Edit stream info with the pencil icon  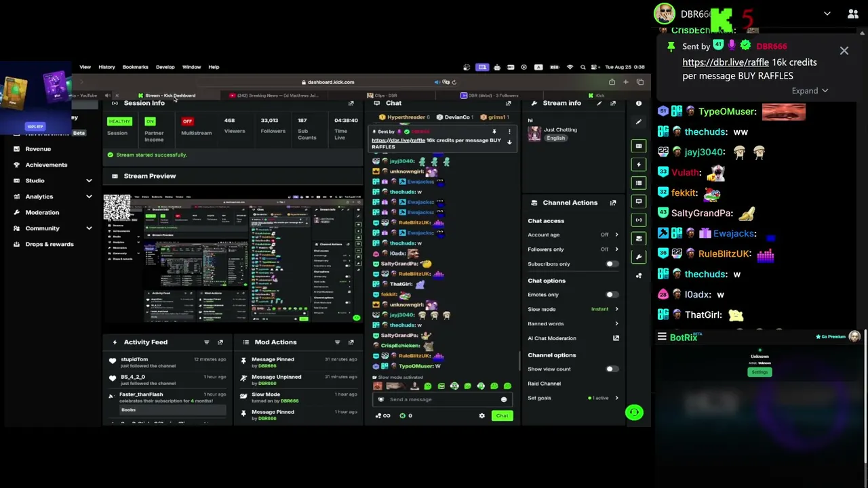click(x=599, y=103)
